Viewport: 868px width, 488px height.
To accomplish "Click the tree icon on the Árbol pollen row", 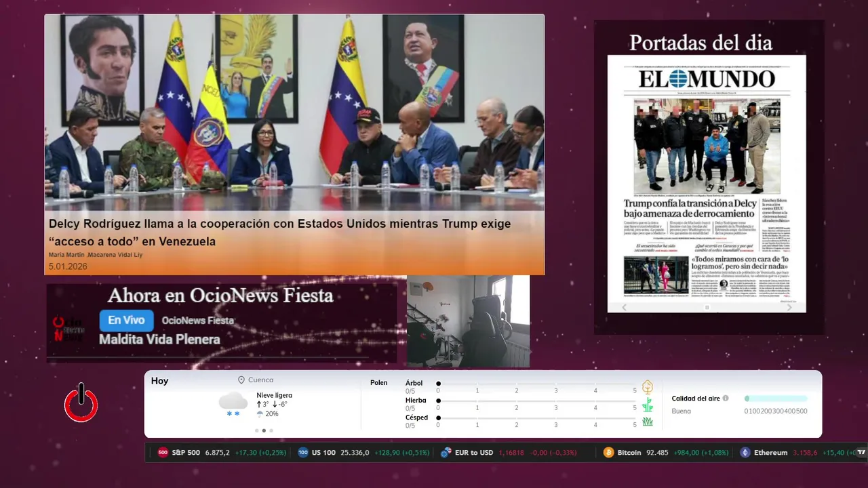I will point(648,387).
